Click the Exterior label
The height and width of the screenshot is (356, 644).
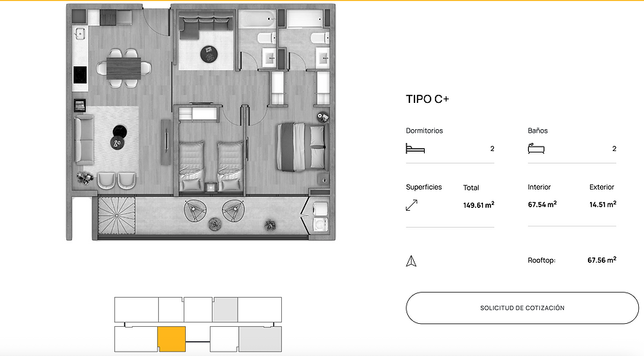pos(602,187)
